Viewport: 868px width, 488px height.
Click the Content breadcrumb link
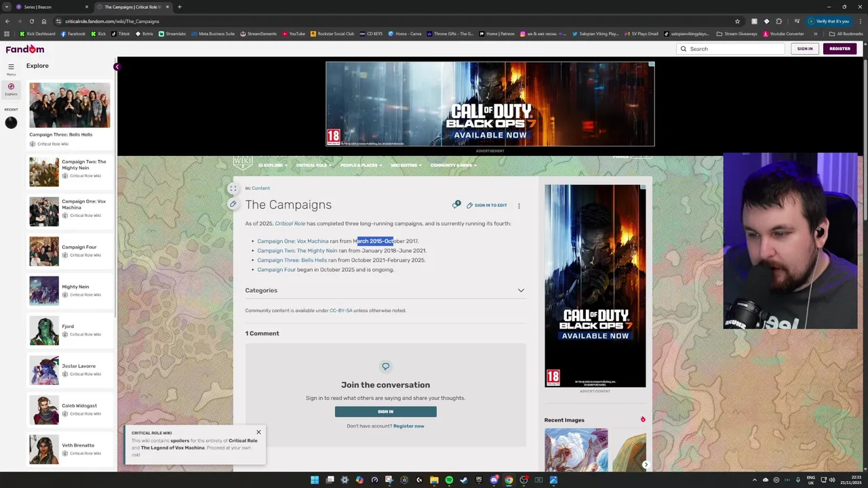pyautogui.click(x=260, y=188)
